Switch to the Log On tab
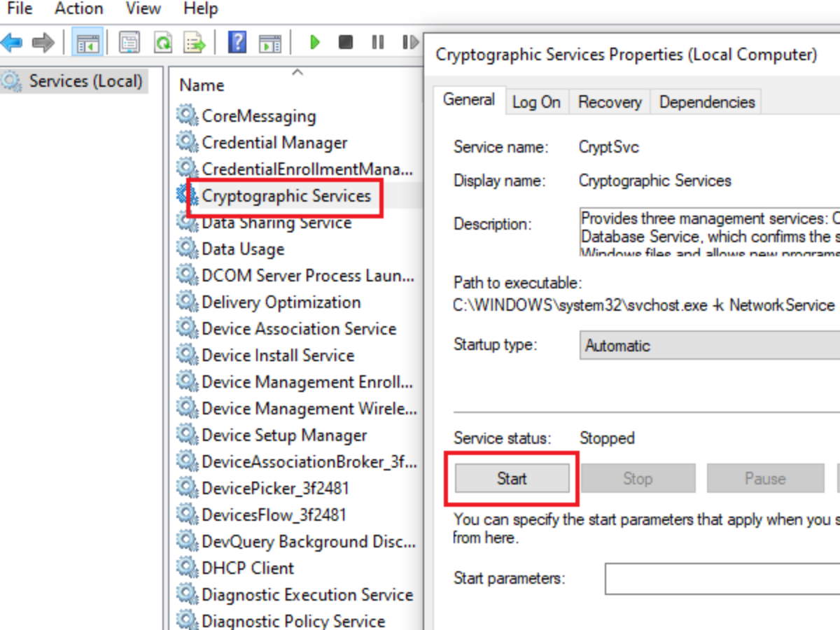840x630 pixels. point(536,102)
